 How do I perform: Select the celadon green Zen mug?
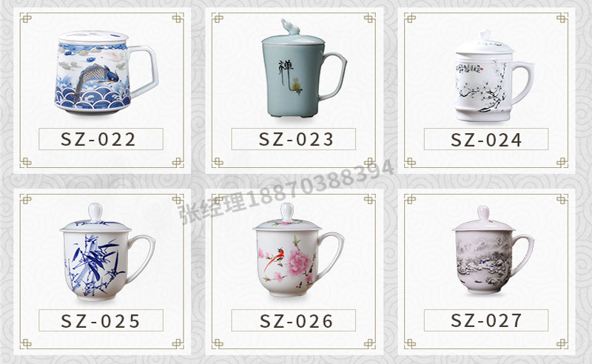(x=303, y=69)
